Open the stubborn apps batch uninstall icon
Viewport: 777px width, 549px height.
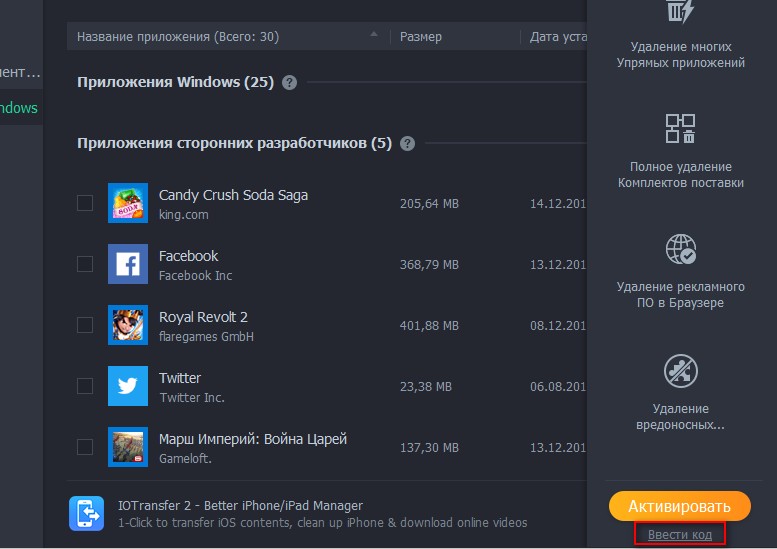[680, 11]
